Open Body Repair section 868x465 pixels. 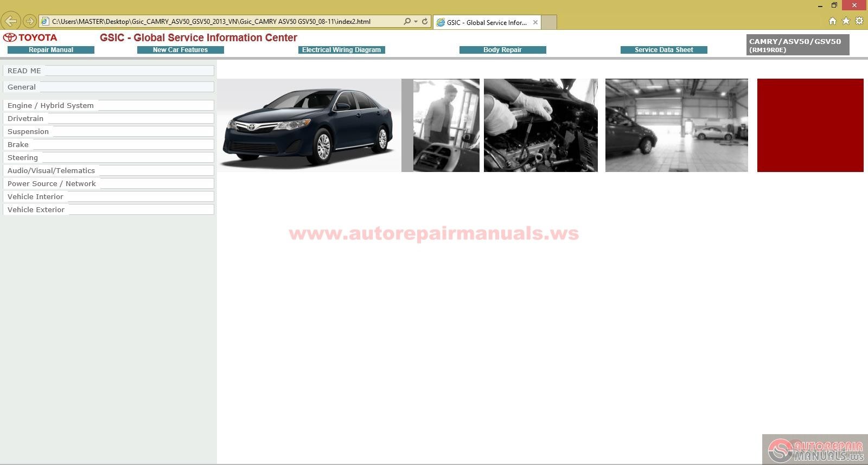[x=502, y=50]
